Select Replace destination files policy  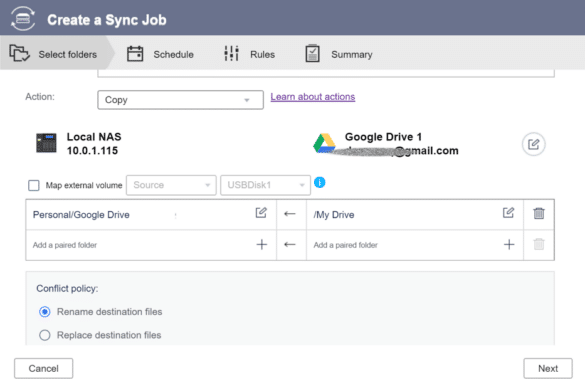coord(45,335)
